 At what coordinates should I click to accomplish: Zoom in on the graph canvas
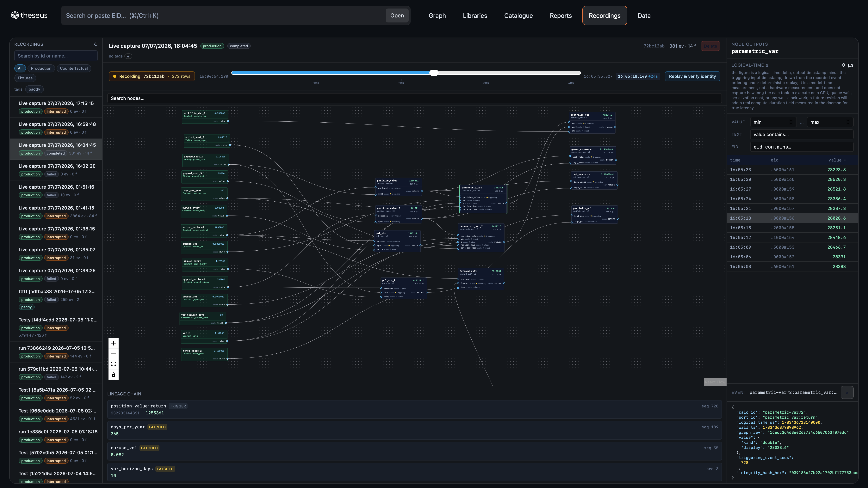click(x=114, y=343)
